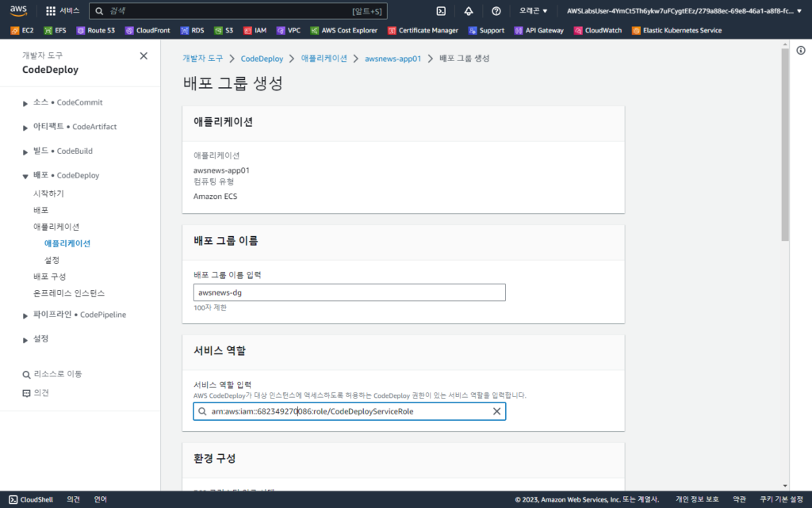Open 언어 settings in footer

101,500
